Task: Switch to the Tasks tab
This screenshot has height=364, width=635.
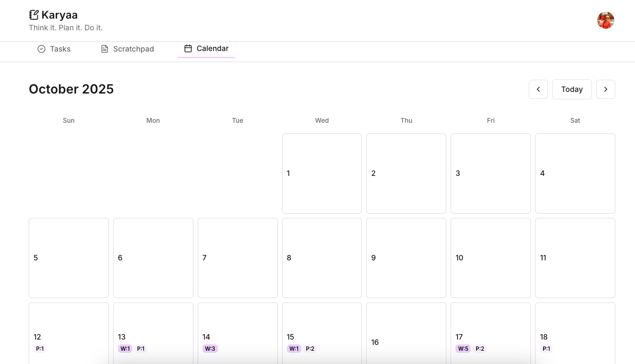Action: click(x=54, y=49)
